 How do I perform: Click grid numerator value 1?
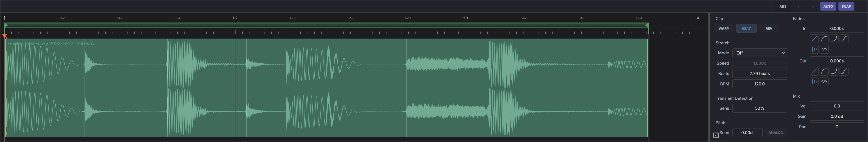pyautogui.click(x=798, y=6)
